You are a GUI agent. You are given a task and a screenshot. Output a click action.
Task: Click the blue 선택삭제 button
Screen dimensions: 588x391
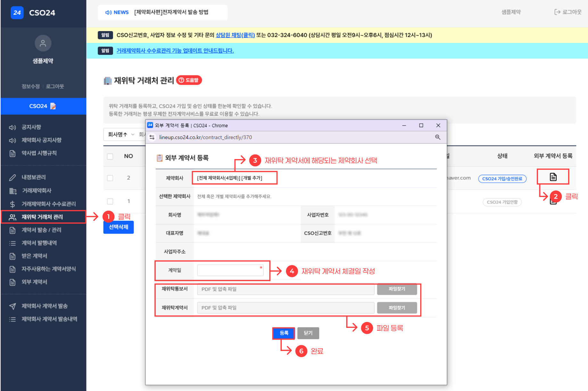[118, 227]
